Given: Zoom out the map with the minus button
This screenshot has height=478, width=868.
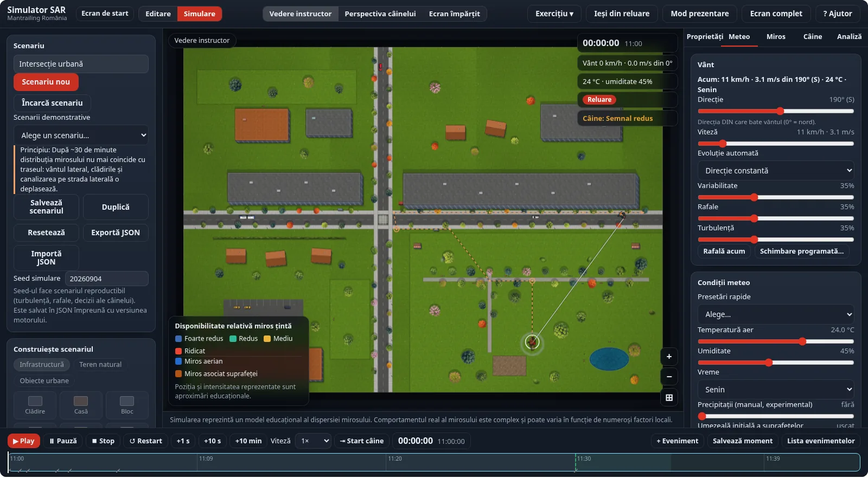Looking at the screenshot, I should (669, 377).
